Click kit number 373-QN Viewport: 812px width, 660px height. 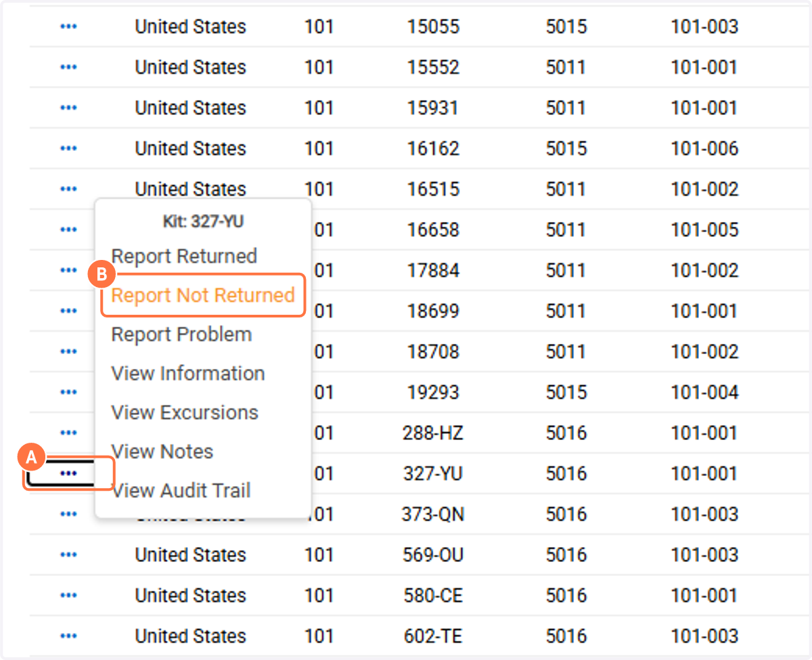(x=433, y=514)
